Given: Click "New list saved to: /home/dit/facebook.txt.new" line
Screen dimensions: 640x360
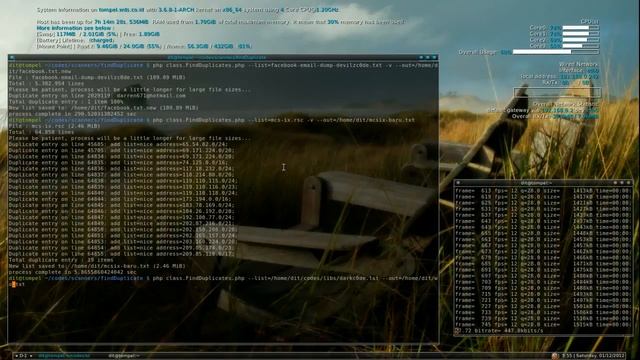Looking at the screenshot, I should [x=103, y=108].
